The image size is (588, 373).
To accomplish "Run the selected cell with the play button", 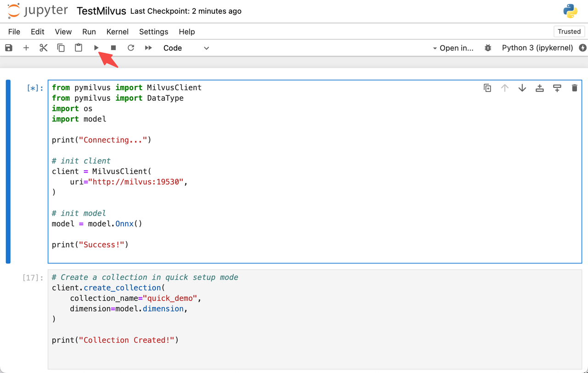I will tap(96, 48).
